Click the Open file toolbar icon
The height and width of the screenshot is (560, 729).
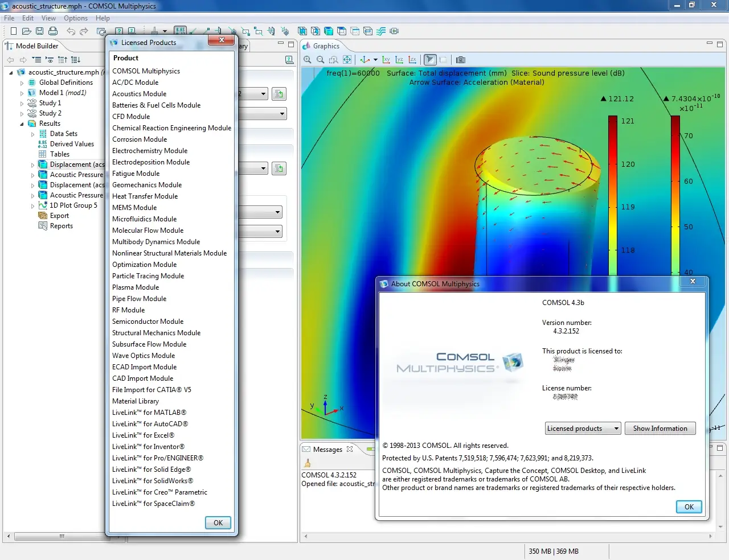coord(26,31)
